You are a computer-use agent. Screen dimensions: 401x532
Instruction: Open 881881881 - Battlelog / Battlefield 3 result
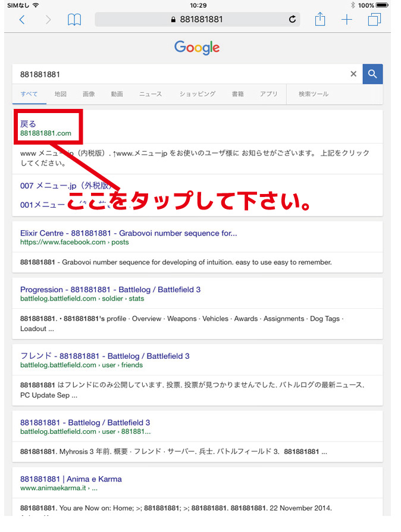(x=85, y=423)
